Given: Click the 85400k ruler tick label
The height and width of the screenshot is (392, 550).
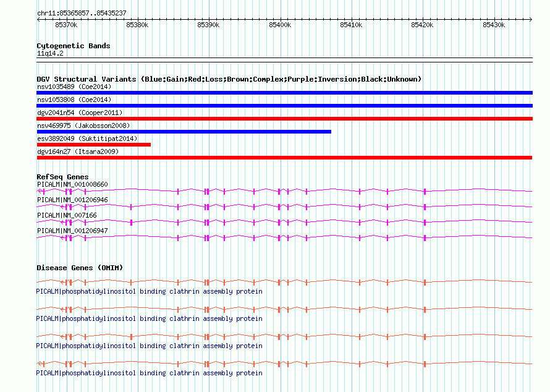Looking at the screenshot, I should tap(280, 25).
